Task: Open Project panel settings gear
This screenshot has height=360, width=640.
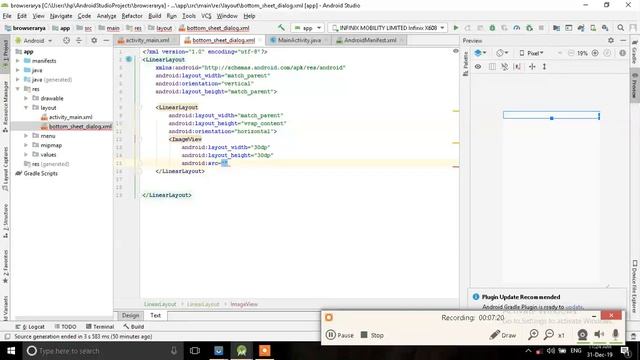Action: point(94,40)
